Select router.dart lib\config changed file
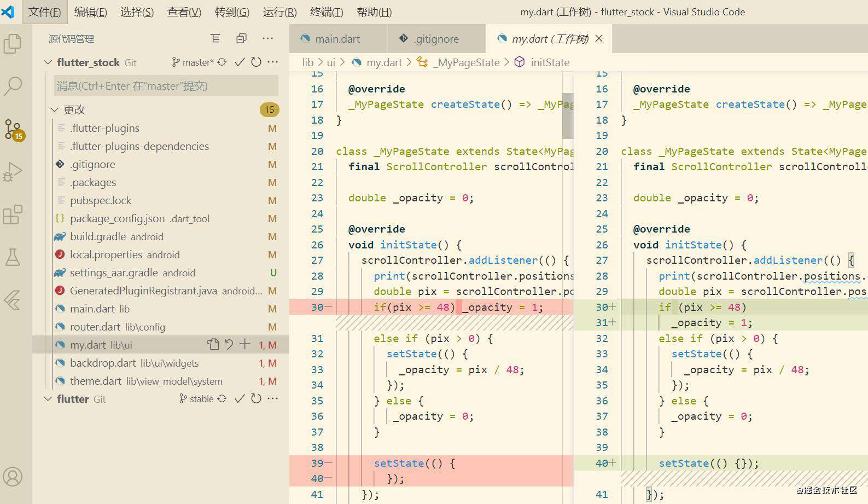This screenshot has width=868, height=504. [161, 327]
